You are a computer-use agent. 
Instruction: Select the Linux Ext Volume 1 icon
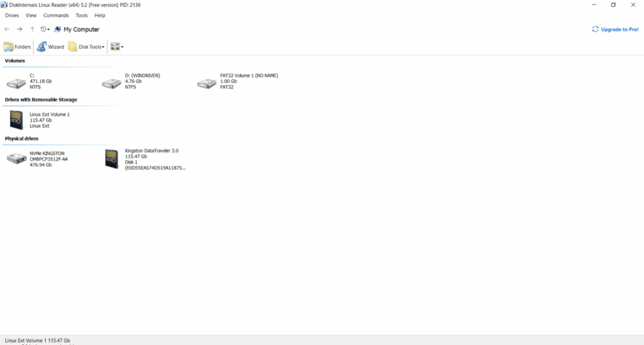click(x=16, y=120)
